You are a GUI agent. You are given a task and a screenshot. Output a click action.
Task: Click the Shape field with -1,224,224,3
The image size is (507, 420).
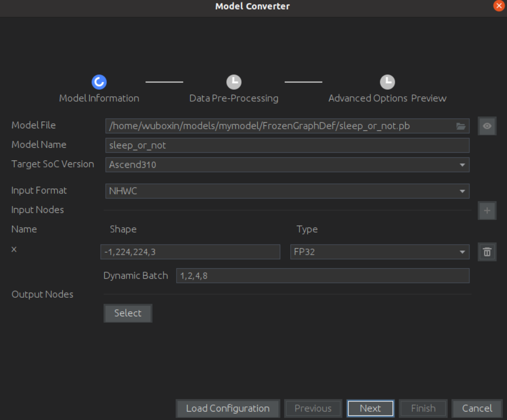190,252
